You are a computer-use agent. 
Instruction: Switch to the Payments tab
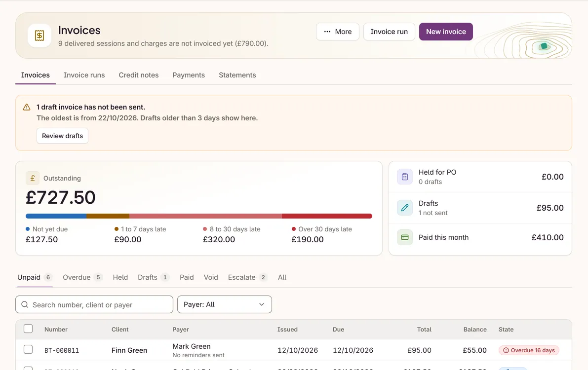click(x=189, y=75)
